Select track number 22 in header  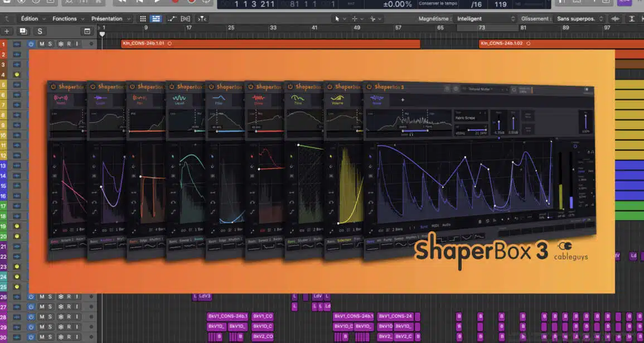[4, 257]
